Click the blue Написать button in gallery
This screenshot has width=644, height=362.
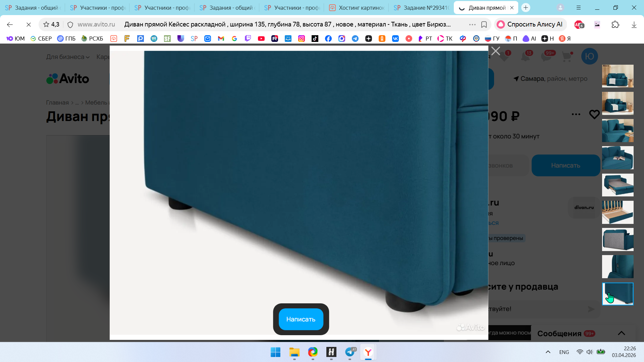[301, 319]
